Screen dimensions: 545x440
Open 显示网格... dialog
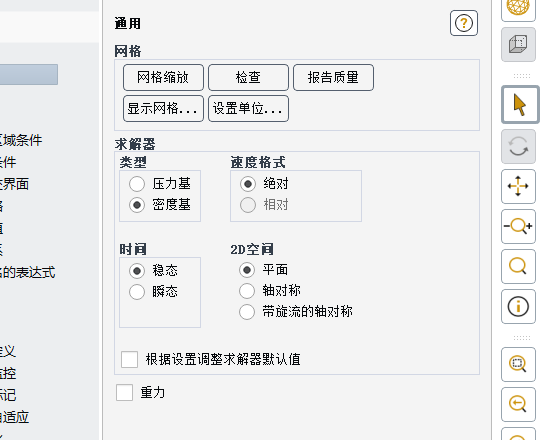point(163,108)
